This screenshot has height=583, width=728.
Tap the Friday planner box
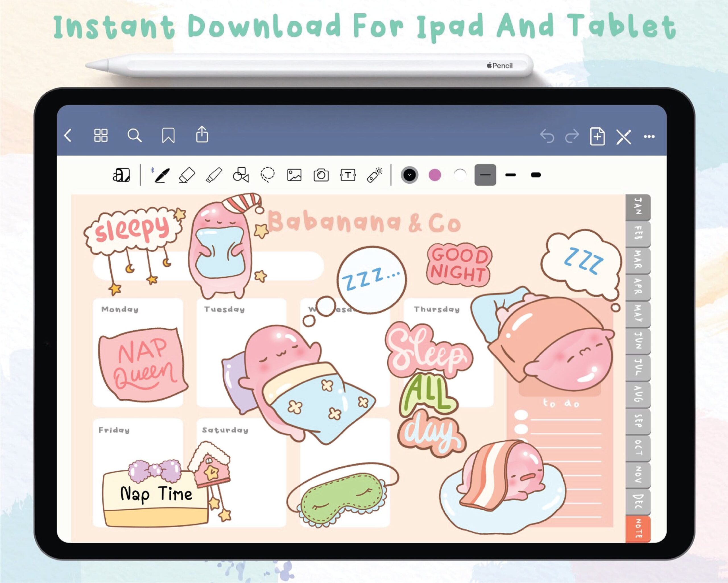138,473
